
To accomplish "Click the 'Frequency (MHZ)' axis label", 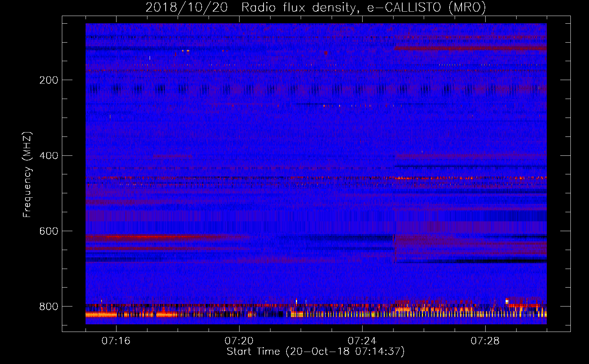I will pyautogui.click(x=27, y=175).
